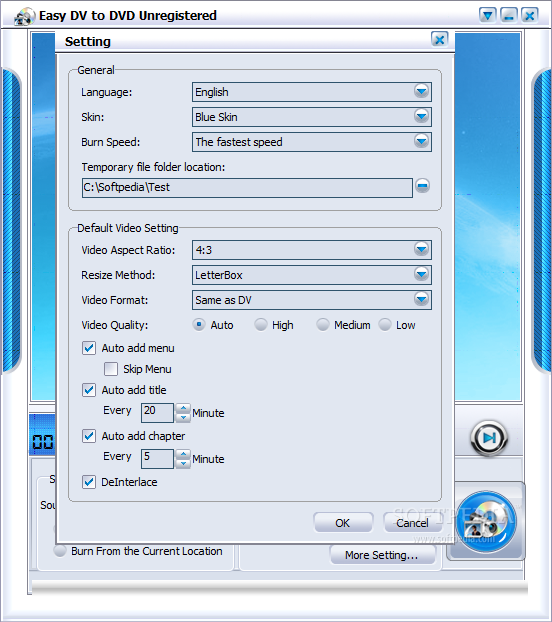Select Auto video quality
Image resolution: width=552 pixels, height=622 pixels.
point(199,325)
